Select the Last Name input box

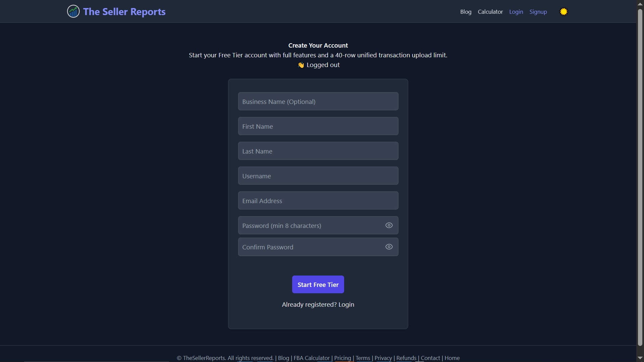pos(318,151)
